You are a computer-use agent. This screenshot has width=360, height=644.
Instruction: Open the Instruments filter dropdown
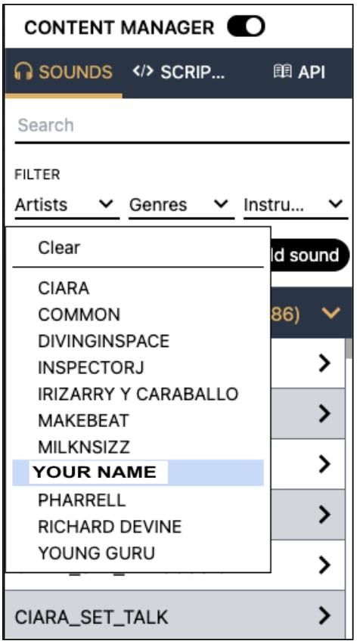(x=296, y=205)
